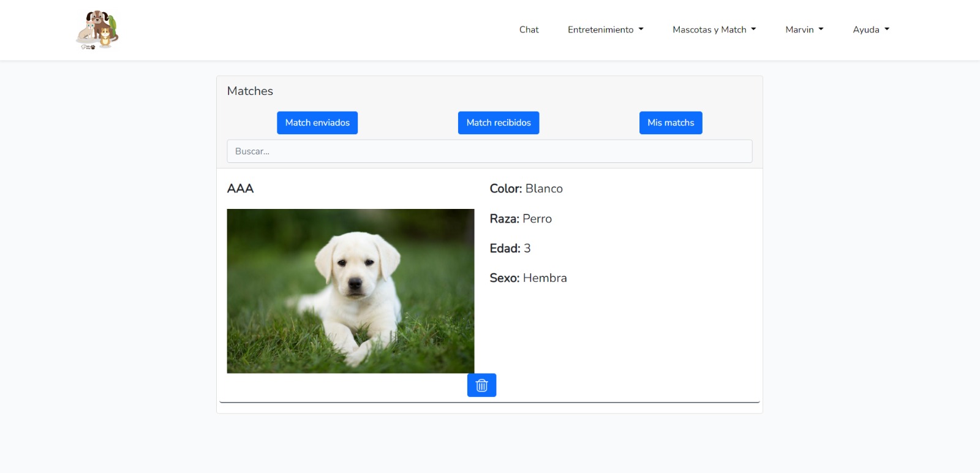980x473 pixels.
Task: Show Match enviados list
Action: click(317, 123)
